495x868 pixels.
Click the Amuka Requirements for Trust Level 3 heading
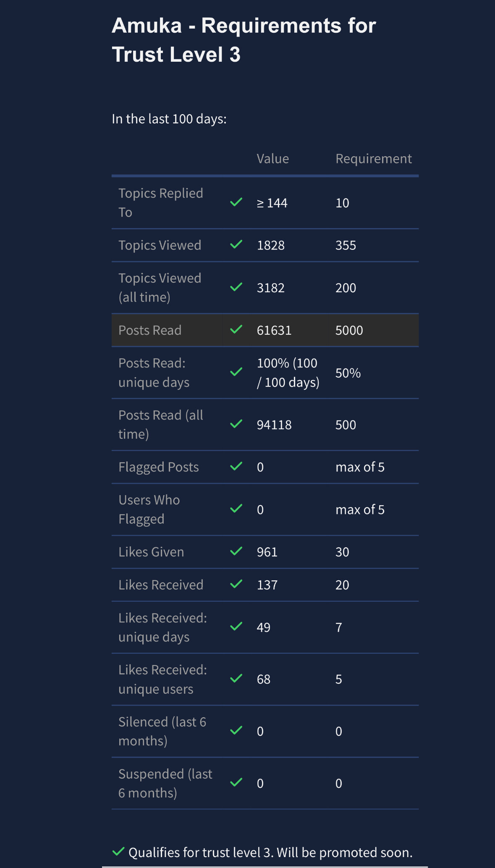[244, 40]
